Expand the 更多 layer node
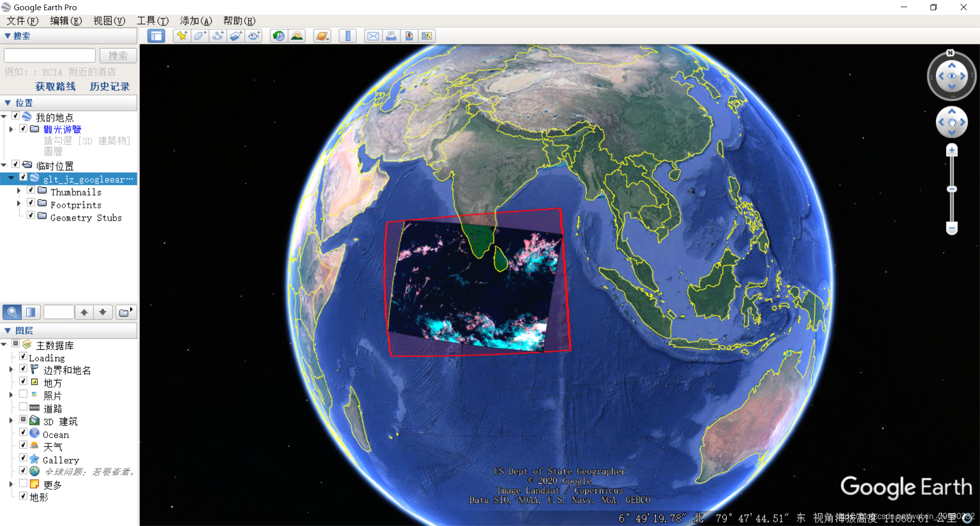Screen dimensions: 980x526 click(x=11, y=484)
